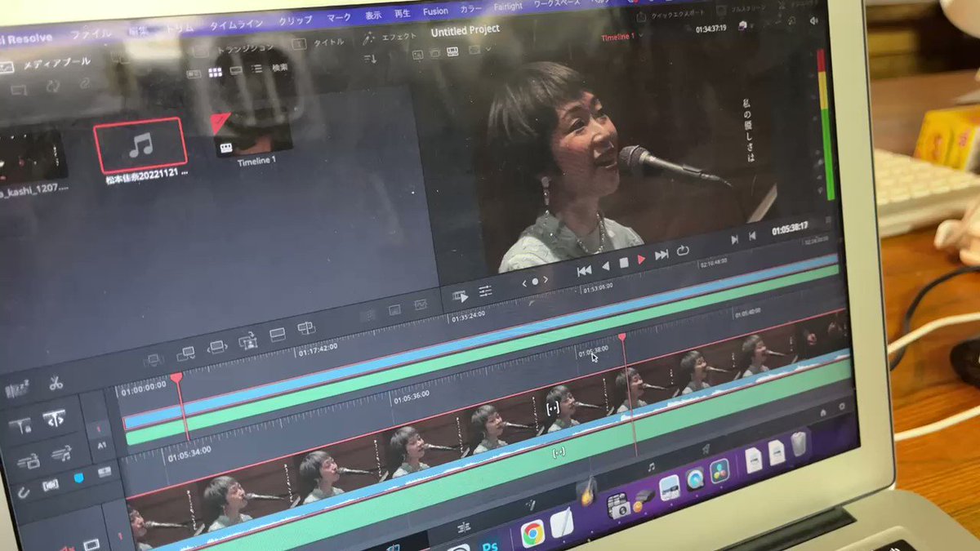This screenshot has width=980, height=551.
Task: Click the place on top icon
Action: click(277, 335)
